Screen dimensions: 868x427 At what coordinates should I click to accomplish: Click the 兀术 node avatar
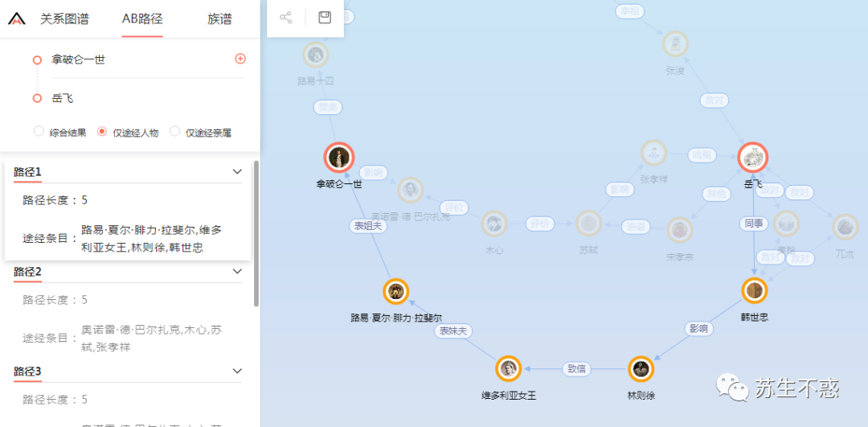(x=845, y=228)
